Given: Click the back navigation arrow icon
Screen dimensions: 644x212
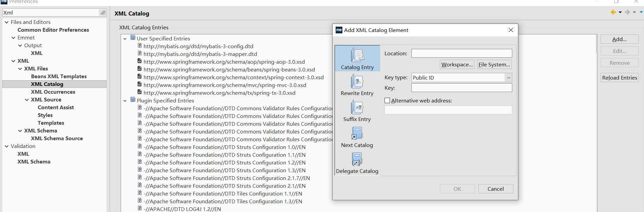Looking at the screenshot, I should point(613,12).
